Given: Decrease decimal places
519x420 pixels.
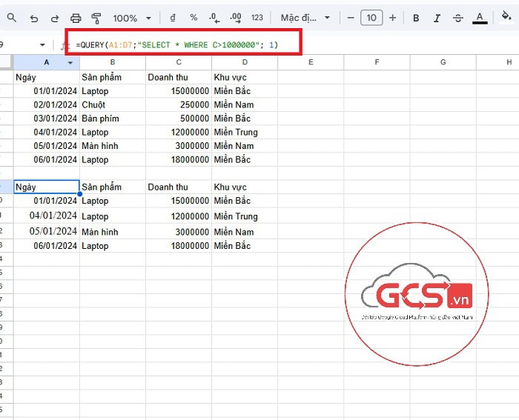Looking at the screenshot, I should [214, 18].
